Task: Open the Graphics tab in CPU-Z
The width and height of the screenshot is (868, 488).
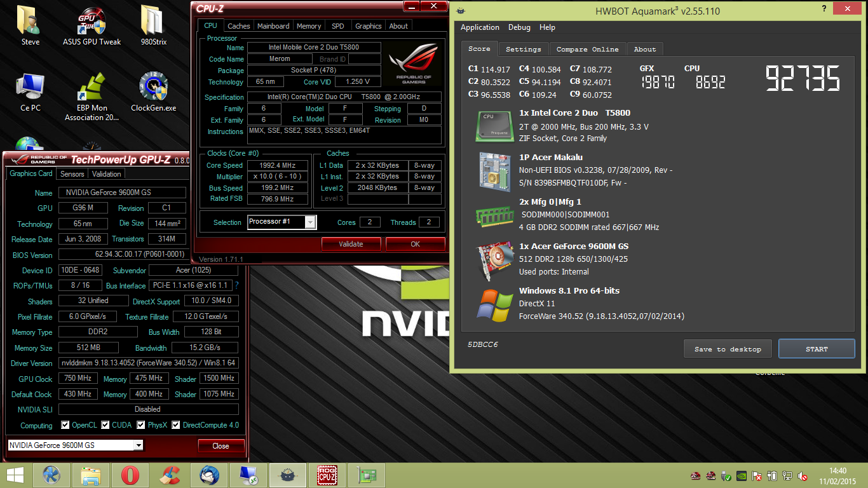Action: [x=369, y=26]
